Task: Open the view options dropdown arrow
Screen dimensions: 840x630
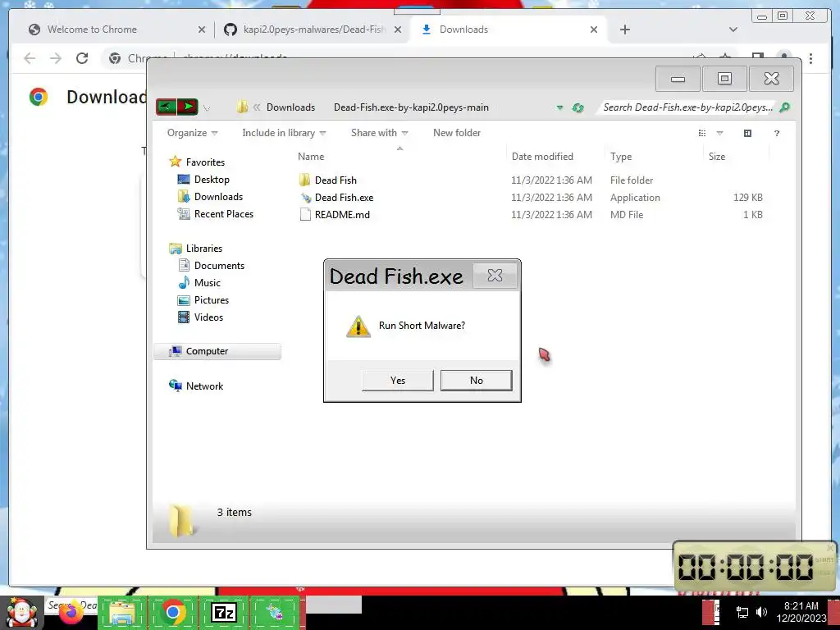Action: click(719, 133)
